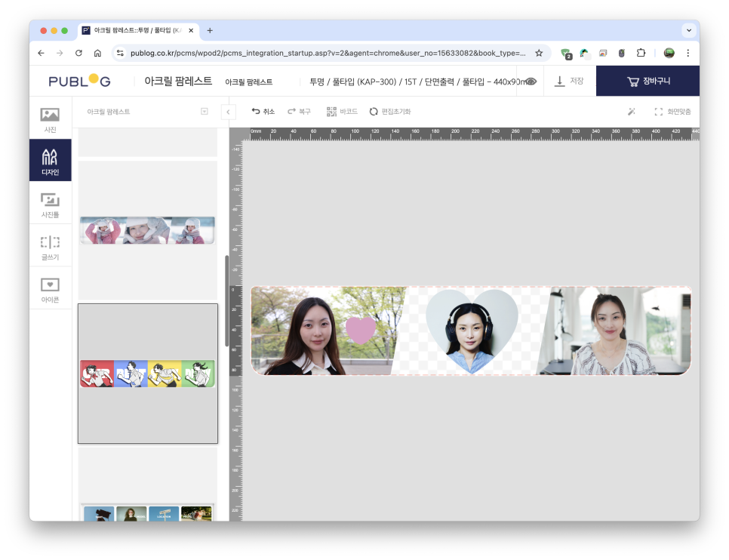Open the tab search dropdown arrow
The height and width of the screenshot is (560, 729).
point(689,30)
